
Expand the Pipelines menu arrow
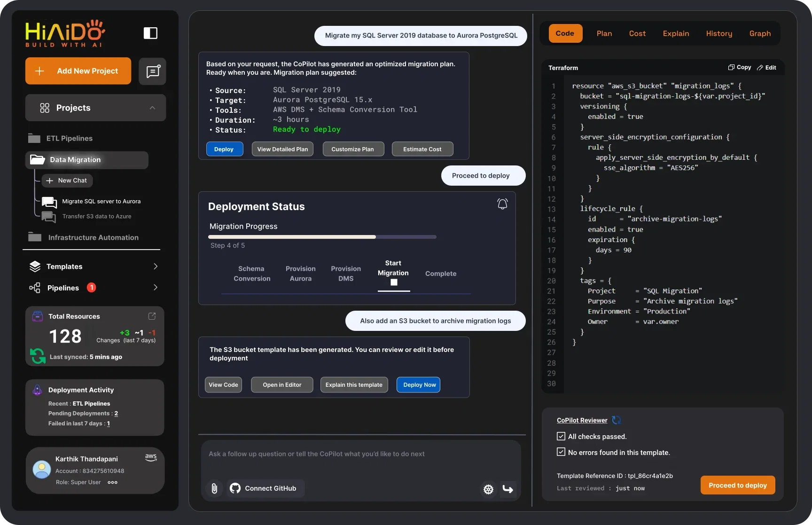tap(156, 288)
